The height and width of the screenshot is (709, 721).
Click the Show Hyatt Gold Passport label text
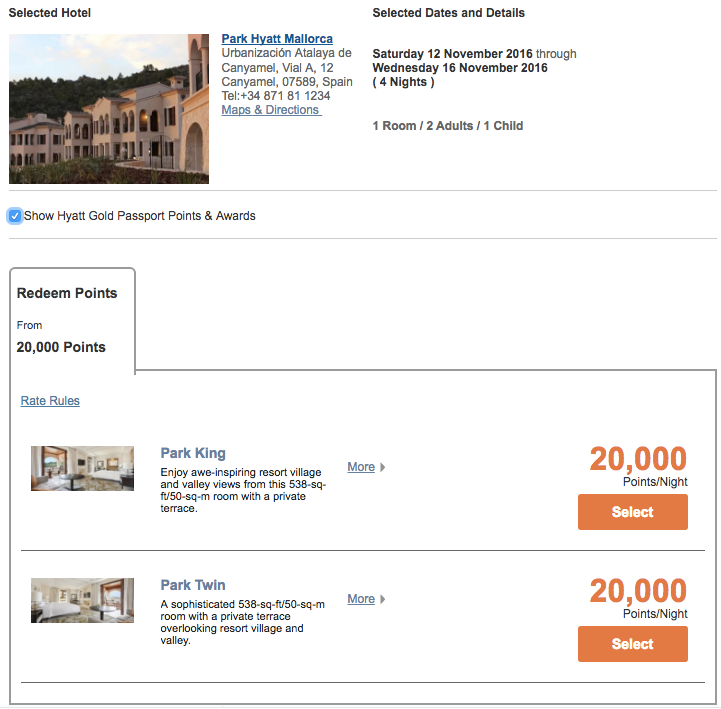coord(139,216)
